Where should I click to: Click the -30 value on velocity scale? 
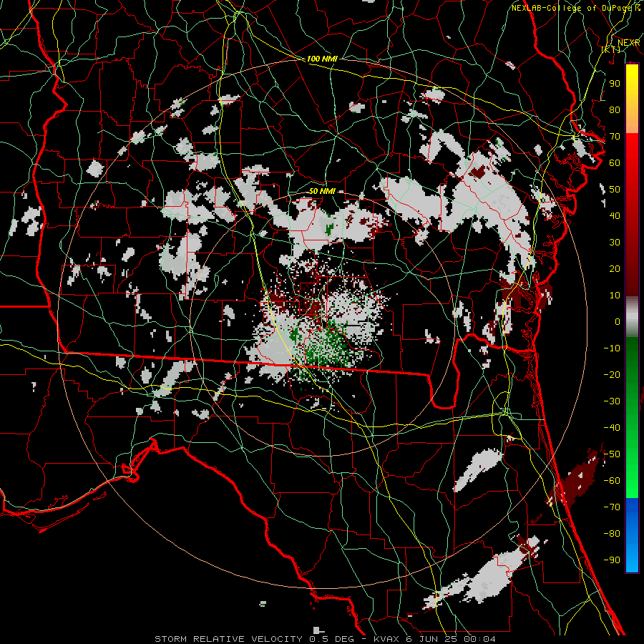(x=612, y=401)
